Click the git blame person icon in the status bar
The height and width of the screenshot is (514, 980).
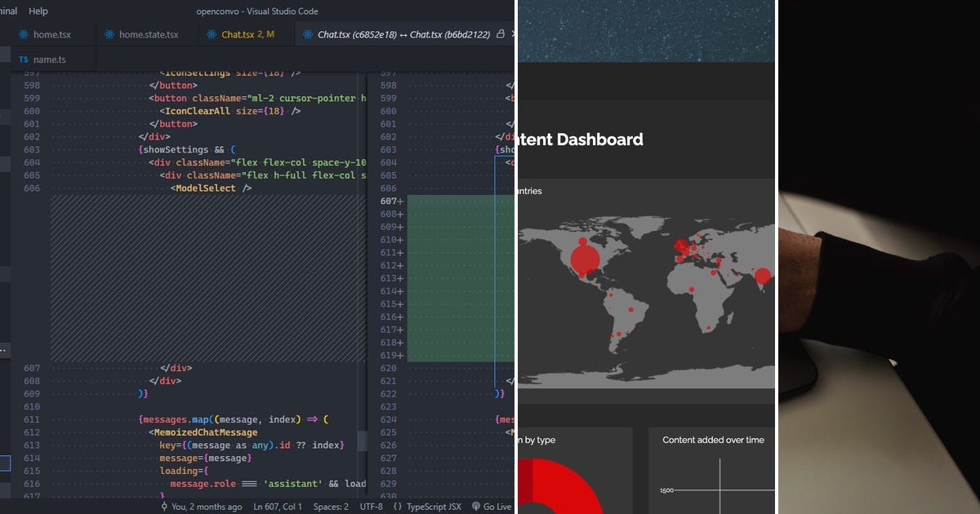(x=164, y=507)
